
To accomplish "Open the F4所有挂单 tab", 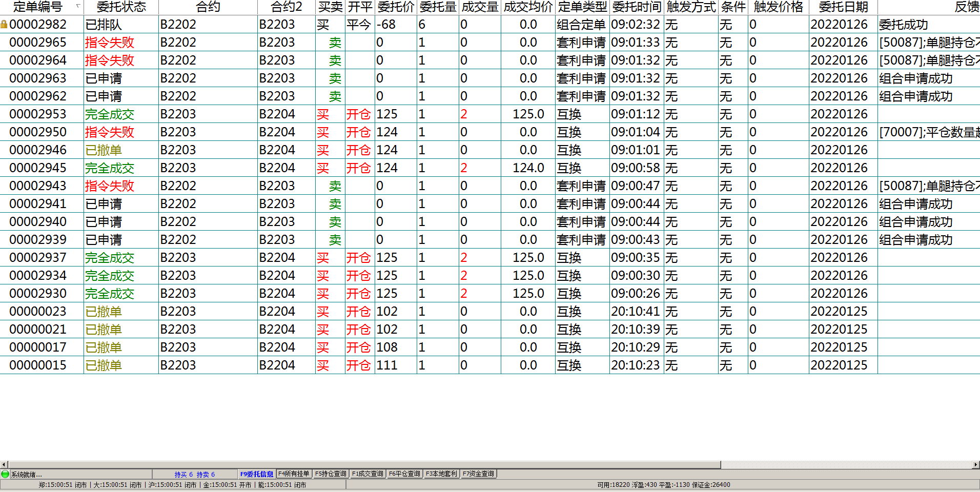I will click(294, 474).
